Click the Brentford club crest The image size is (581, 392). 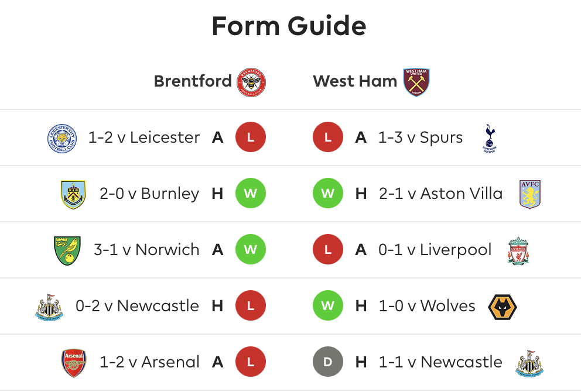(251, 82)
